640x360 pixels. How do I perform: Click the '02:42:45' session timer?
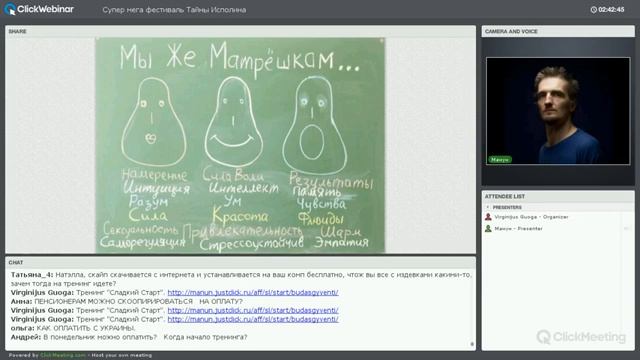[x=611, y=9]
